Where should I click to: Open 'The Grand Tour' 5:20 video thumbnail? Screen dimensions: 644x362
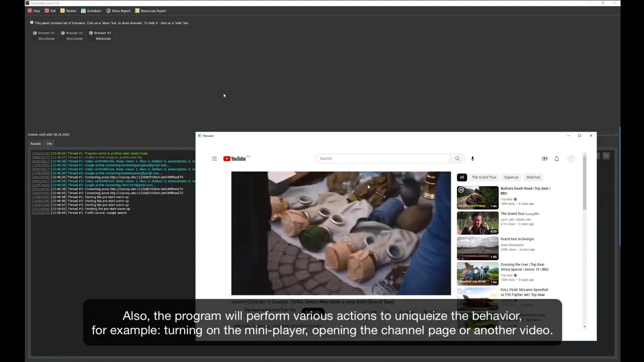pos(477,223)
